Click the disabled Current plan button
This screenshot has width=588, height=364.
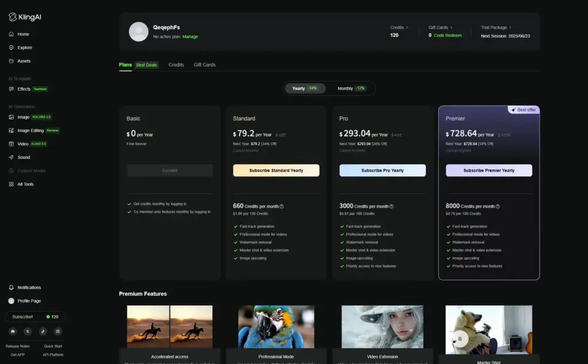tap(170, 171)
